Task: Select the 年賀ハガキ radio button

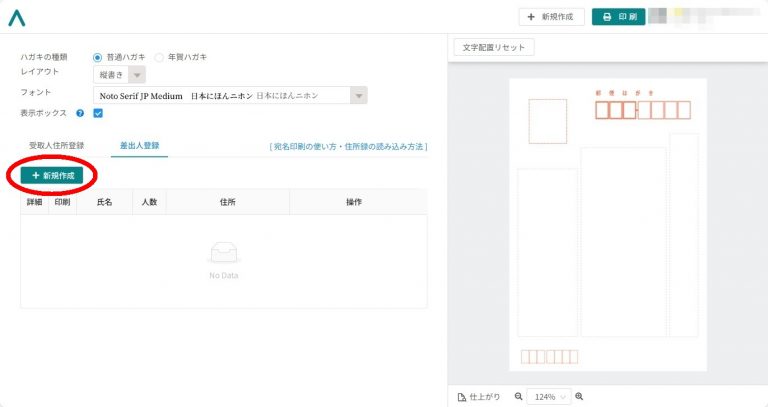Action: (x=159, y=57)
